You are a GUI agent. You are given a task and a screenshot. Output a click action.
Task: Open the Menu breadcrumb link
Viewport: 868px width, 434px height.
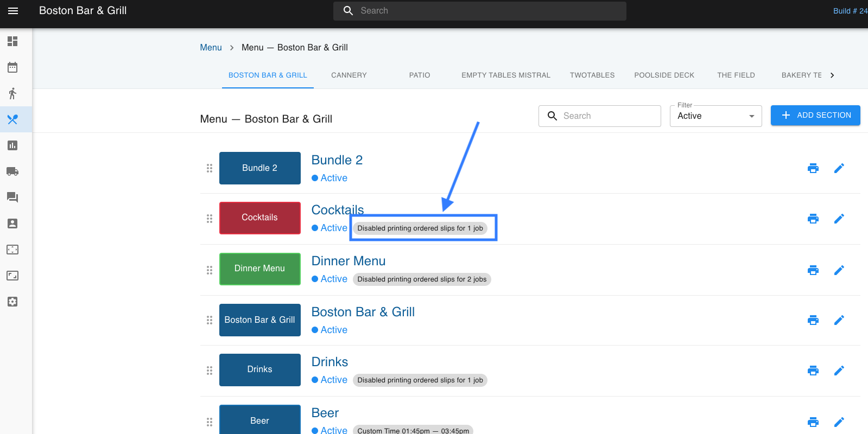pos(211,48)
